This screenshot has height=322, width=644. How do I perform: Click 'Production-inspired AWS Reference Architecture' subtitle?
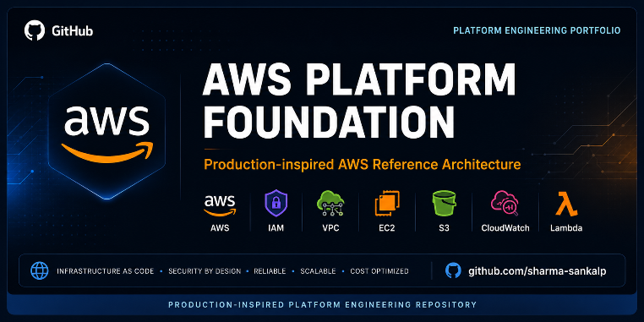click(363, 165)
